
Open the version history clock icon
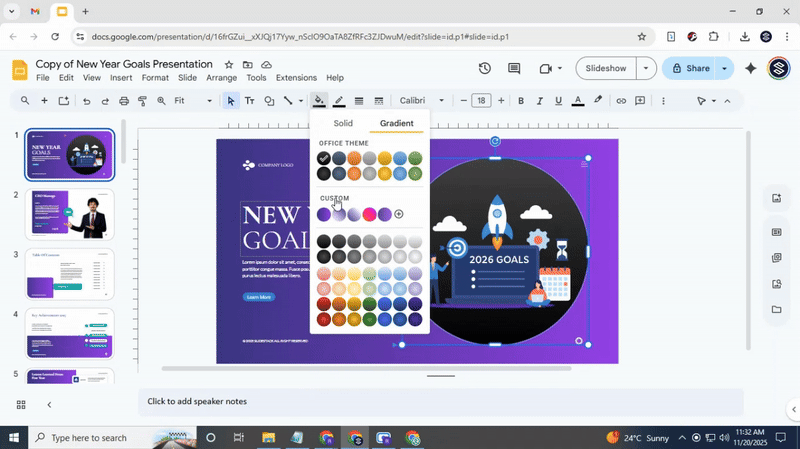pos(484,69)
